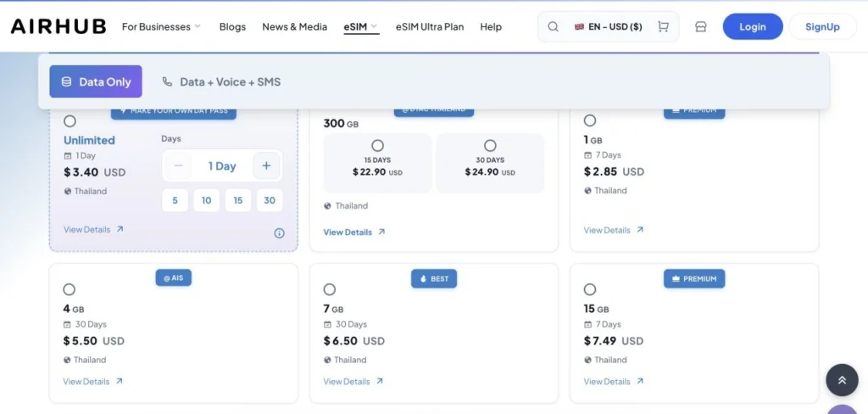Click the $2.85 USD price text

(x=614, y=172)
